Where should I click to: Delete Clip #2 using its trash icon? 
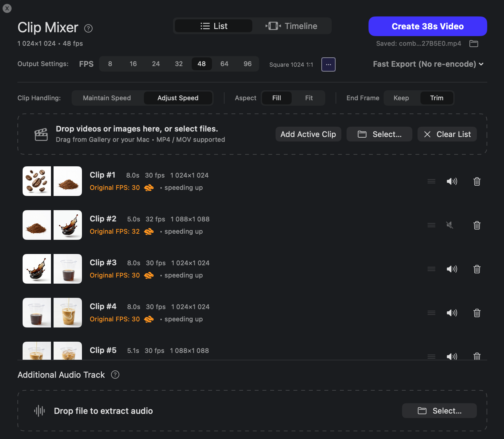pos(477,225)
